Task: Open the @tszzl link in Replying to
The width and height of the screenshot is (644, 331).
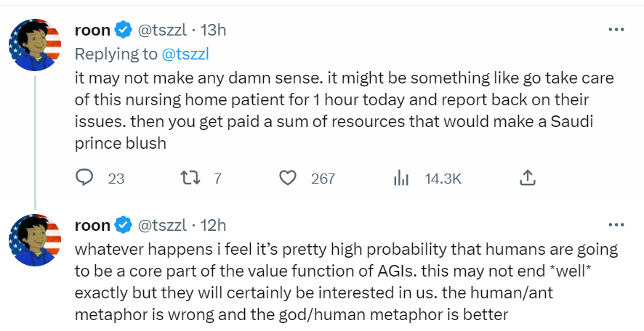Action: point(185,54)
